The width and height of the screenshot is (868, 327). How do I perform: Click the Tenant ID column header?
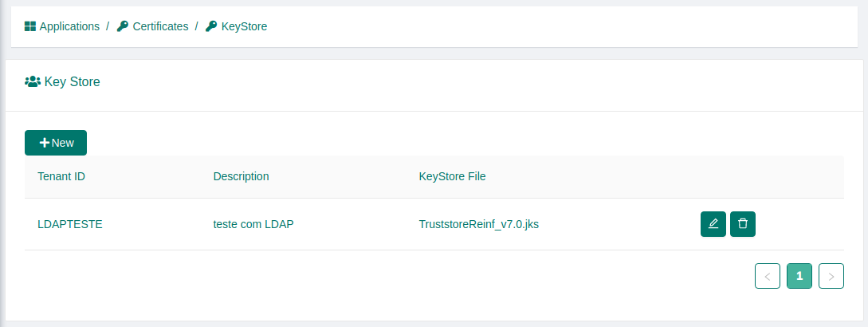[61, 176]
